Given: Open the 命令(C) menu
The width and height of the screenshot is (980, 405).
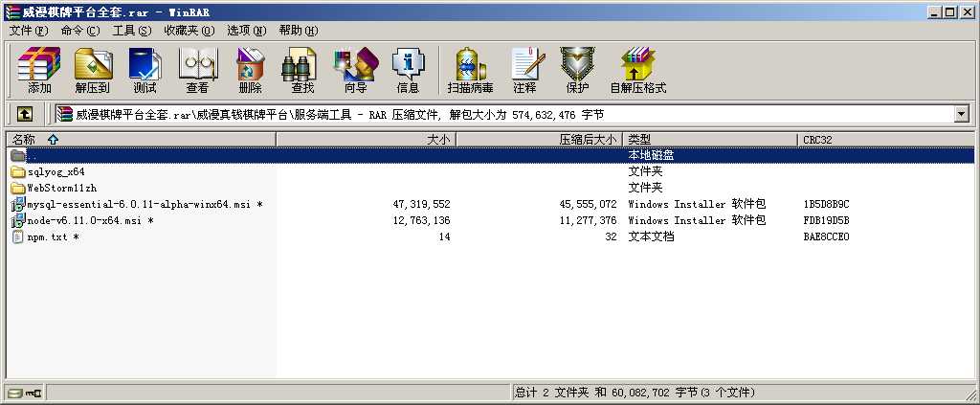Looking at the screenshot, I should [80, 31].
